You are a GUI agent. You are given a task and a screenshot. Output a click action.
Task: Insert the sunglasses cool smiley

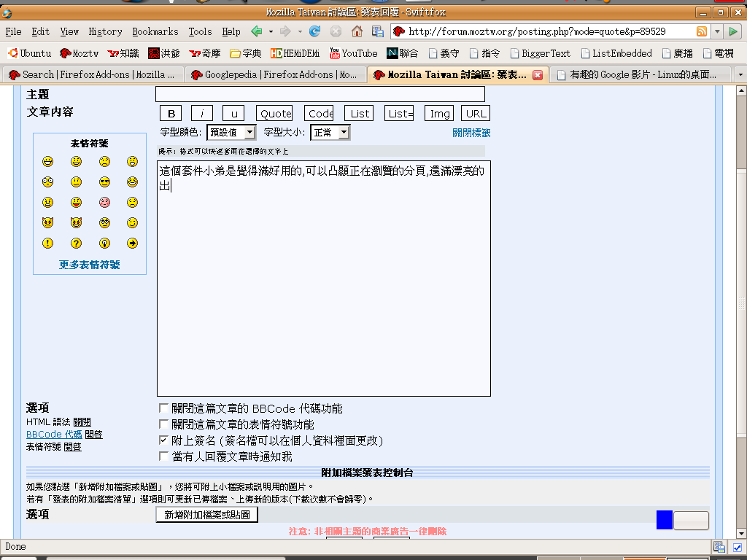[105, 182]
